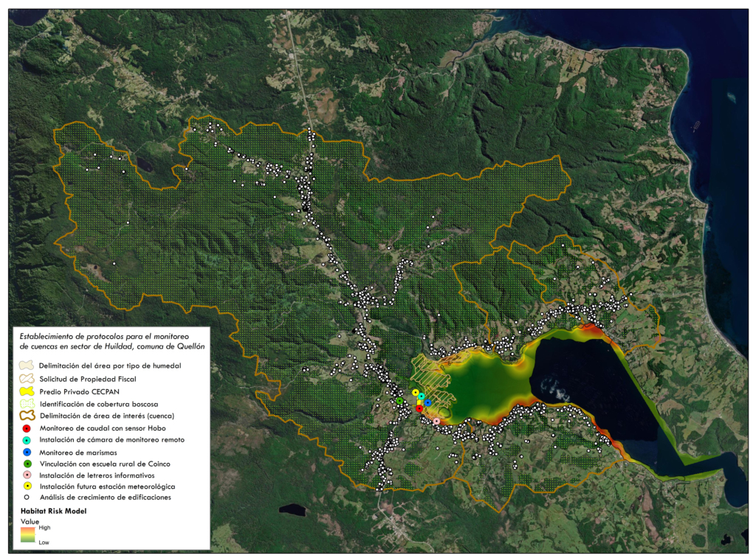This screenshot has width=756, height=559.
Task: Click the hatched Solicitud de Propiedad Fiscal symbol
Action: (x=27, y=379)
